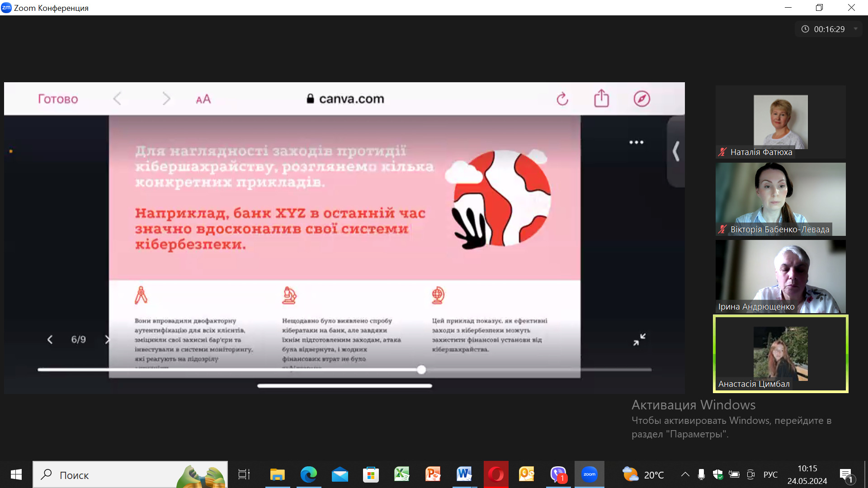Open the share sheet icon
This screenshot has height=488, width=868.
tap(601, 98)
